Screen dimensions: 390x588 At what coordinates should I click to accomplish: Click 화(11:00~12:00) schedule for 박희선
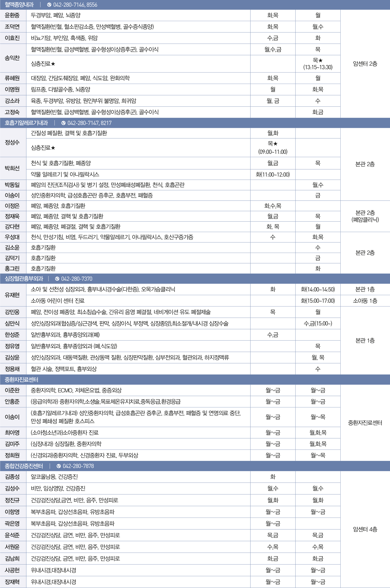coord(273,174)
